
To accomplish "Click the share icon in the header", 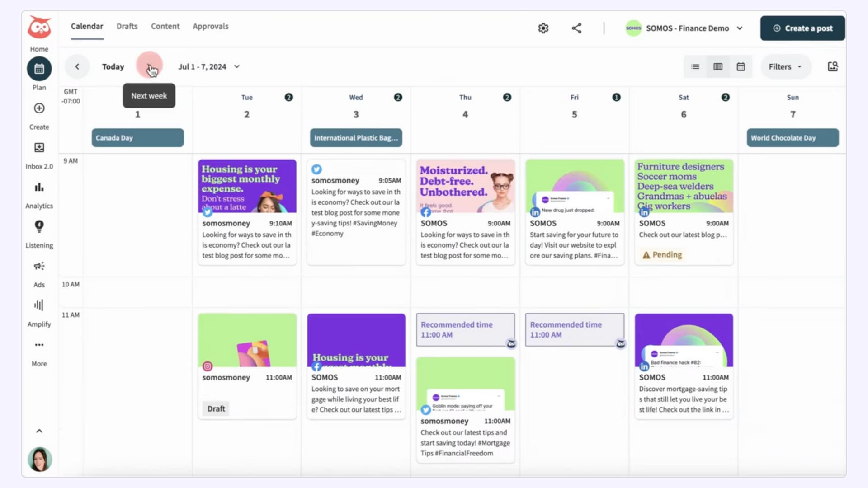I will 576,28.
